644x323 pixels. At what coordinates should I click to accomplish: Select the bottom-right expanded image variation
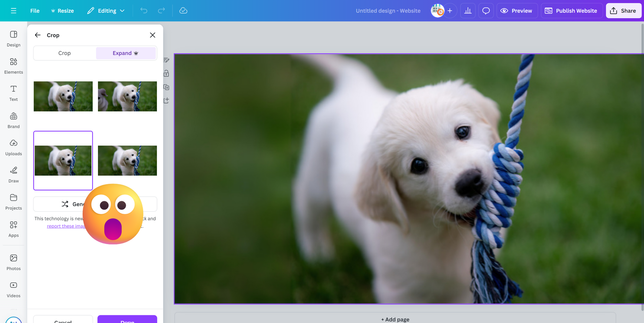(x=127, y=160)
